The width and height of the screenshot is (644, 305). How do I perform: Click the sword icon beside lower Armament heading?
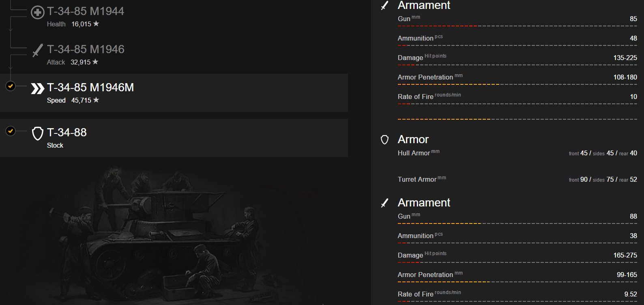click(384, 203)
